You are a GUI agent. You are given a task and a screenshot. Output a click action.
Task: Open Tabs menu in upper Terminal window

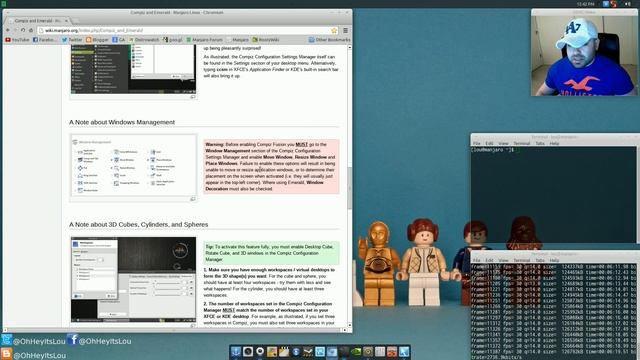click(540, 144)
